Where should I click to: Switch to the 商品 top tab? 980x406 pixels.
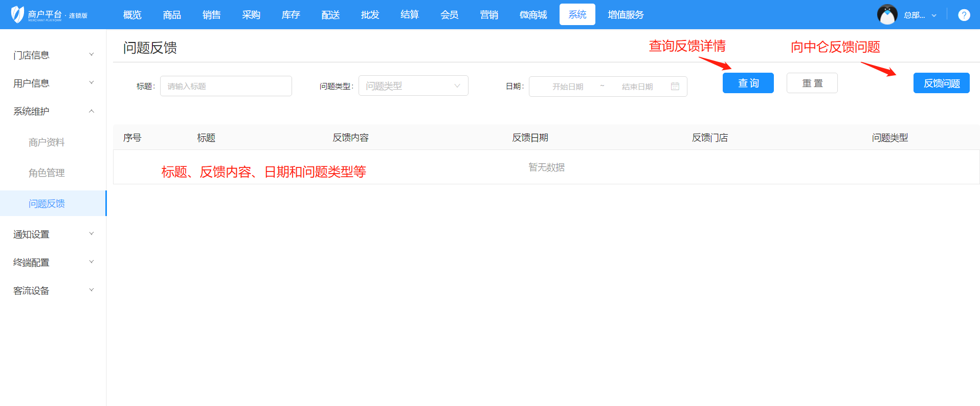pyautogui.click(x=172, y=15)
